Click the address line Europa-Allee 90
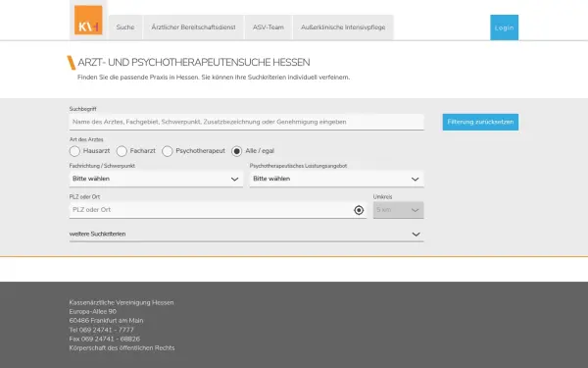Screen dimensions: 588x368 coord(93,311)
